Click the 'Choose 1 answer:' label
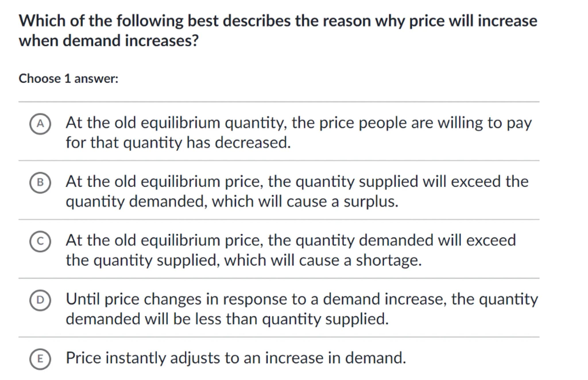The height and width of the screenshot is (380, 588). coord(68,79)
